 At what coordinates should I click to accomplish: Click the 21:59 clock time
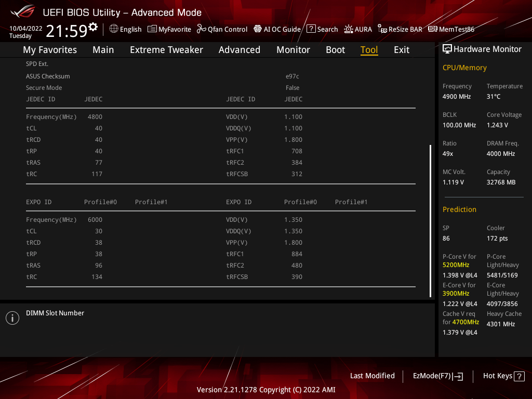(66, 31)
